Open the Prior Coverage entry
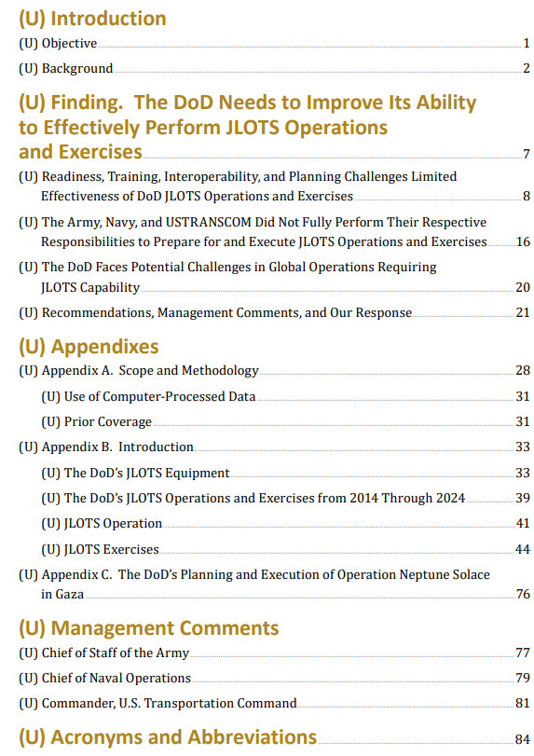Screen dimensions: 534x756 285,422
